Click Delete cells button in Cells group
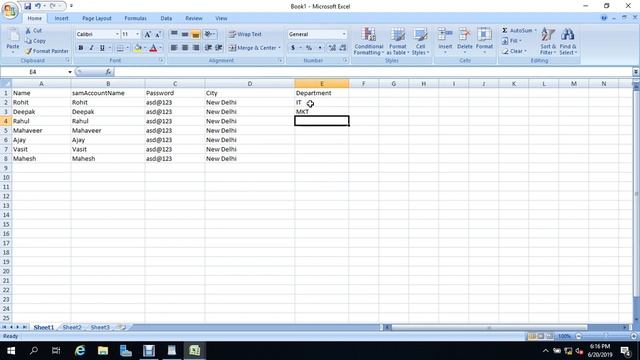640x360 pixels. point(464,41)
